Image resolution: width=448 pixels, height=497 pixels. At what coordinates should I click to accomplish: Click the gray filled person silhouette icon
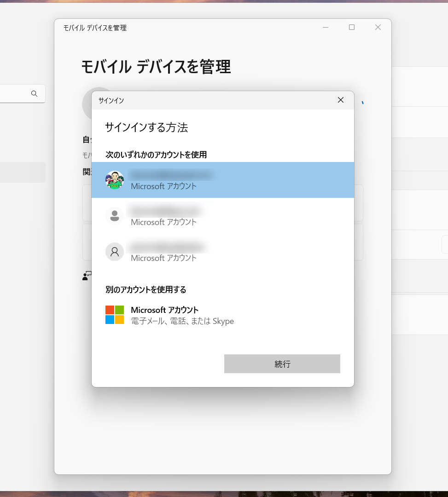pos(115,215)
